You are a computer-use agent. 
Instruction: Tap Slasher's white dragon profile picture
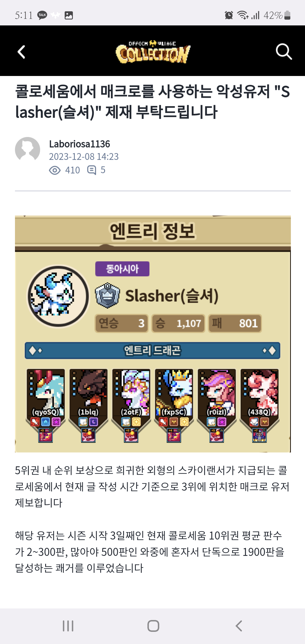[x=58, y=296]
